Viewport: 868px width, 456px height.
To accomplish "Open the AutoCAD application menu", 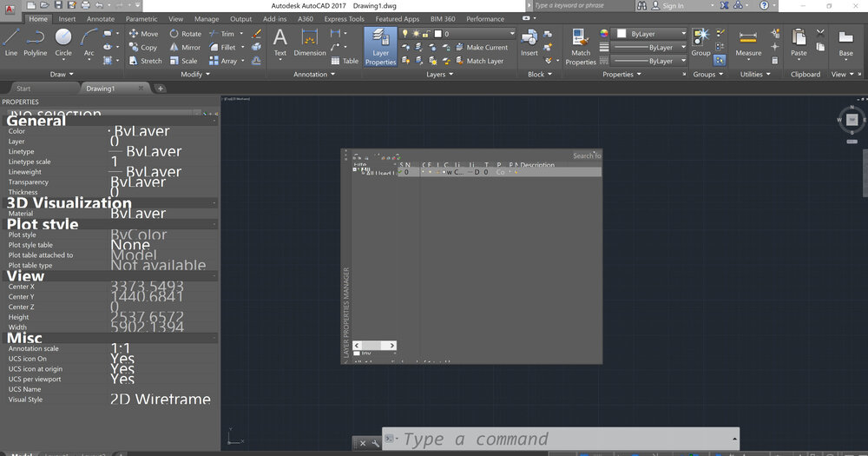I will 10,8.
